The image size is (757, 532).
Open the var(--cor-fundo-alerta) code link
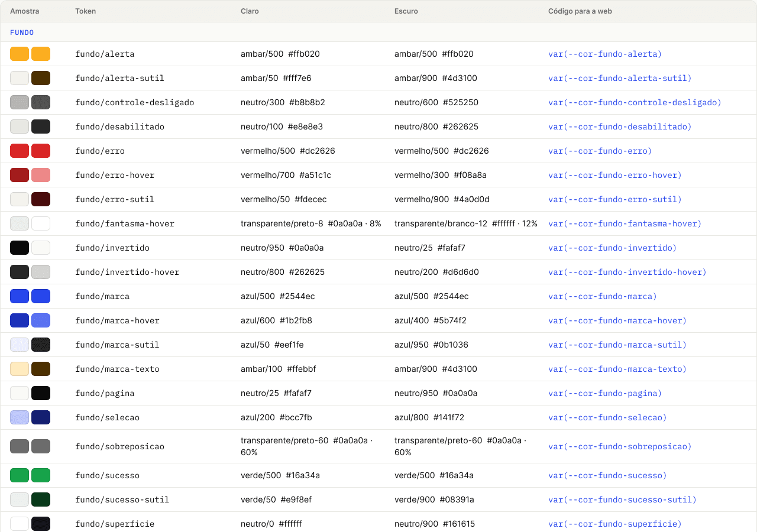605,54
